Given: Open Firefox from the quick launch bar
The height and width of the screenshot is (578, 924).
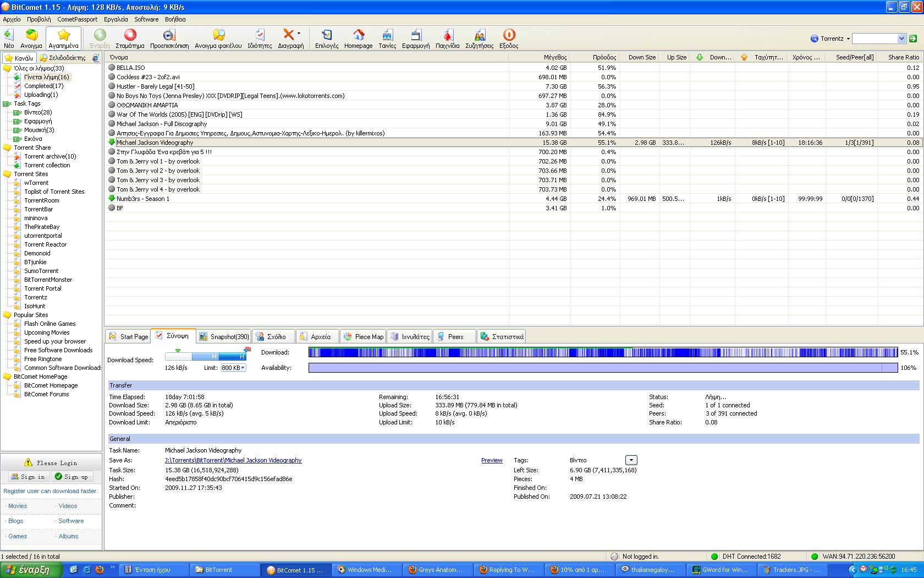Looking at the screenshot, I should coord(100,570).
